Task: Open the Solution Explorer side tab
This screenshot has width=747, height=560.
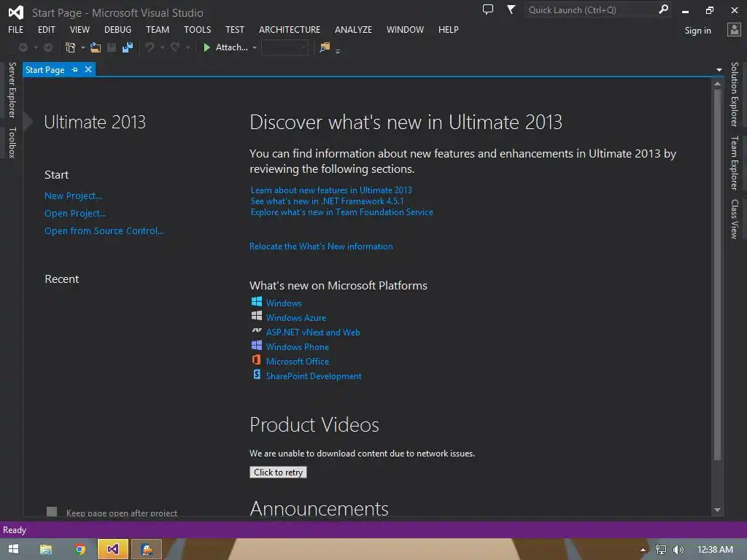Action: click(x=735, y=94)
